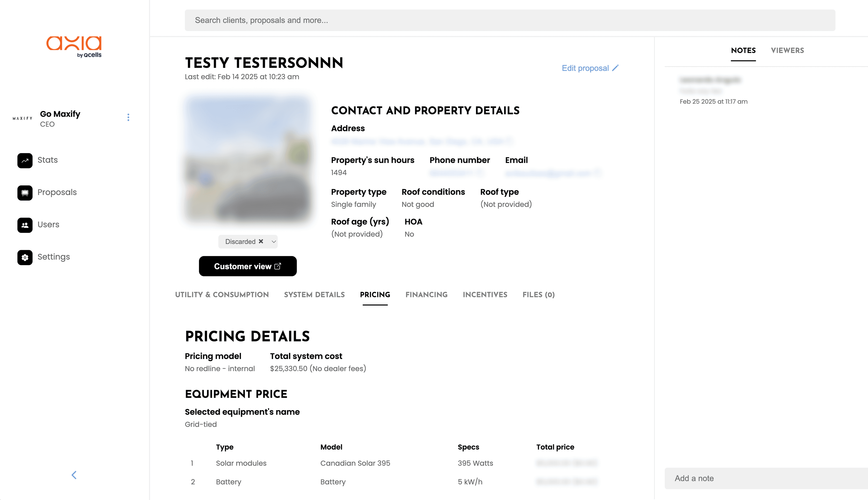Viewport: 868px width, 500px height.
Task: Switch to the Utility & Consumption tab
Action: pyautogui.click(x=222, y=295)
